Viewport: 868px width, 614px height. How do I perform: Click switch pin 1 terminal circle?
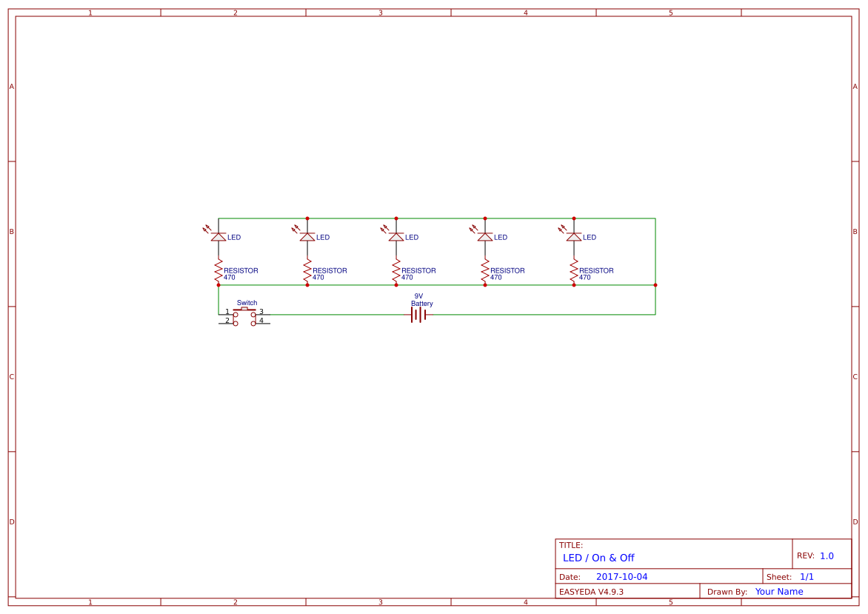coord(236,314)
